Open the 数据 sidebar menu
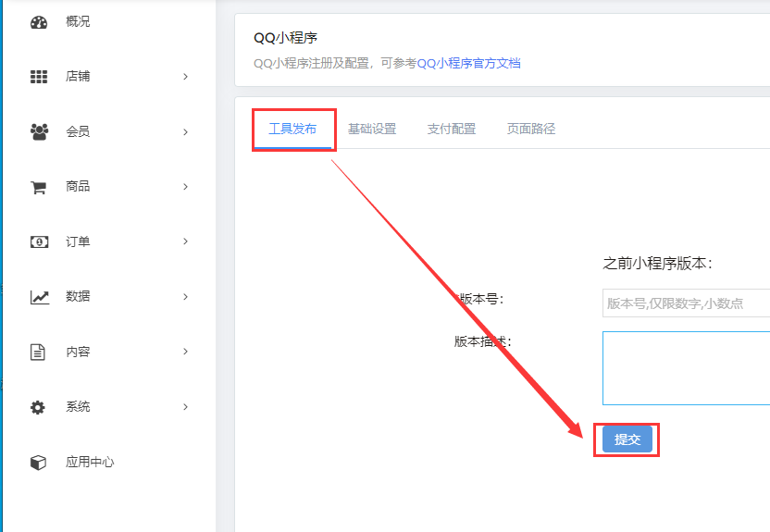The height and width of the screenshot is (532, 770). pos(78,296)
